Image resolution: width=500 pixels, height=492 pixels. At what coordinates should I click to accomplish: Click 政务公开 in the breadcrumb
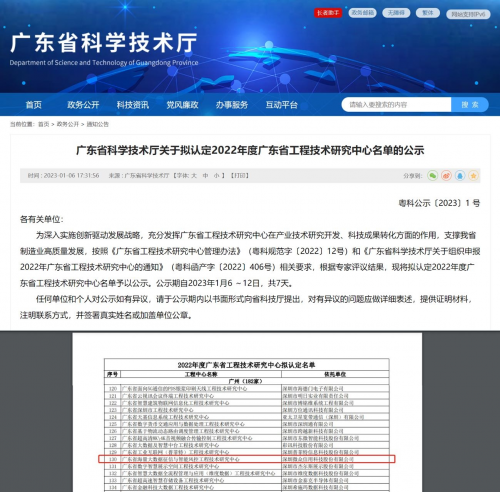pos(68,124)
